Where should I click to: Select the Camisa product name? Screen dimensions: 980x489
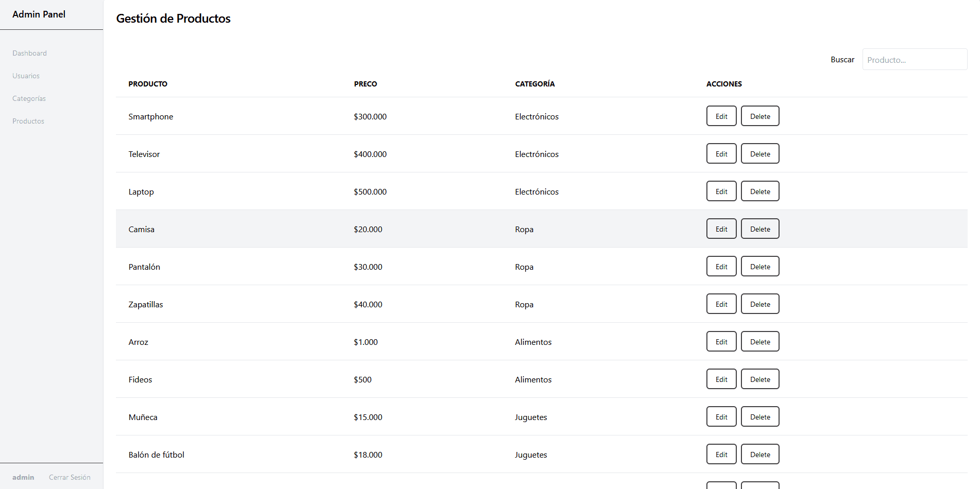click(x=142, y=230)
